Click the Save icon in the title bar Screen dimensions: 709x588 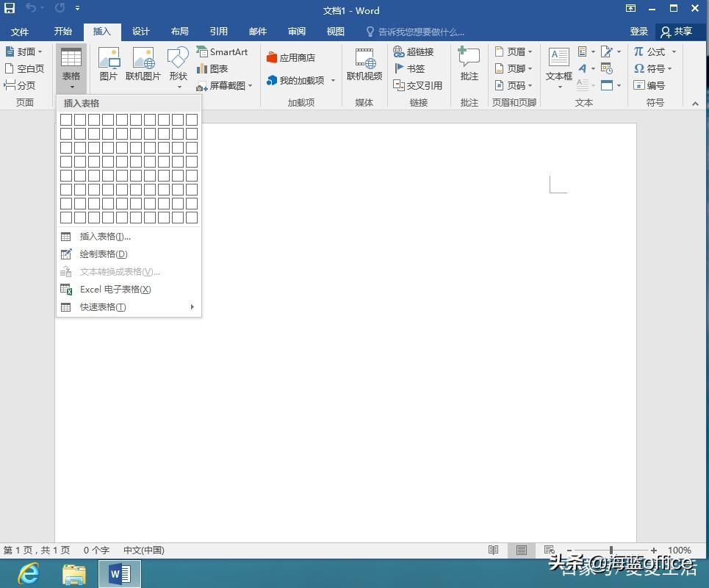10,8
